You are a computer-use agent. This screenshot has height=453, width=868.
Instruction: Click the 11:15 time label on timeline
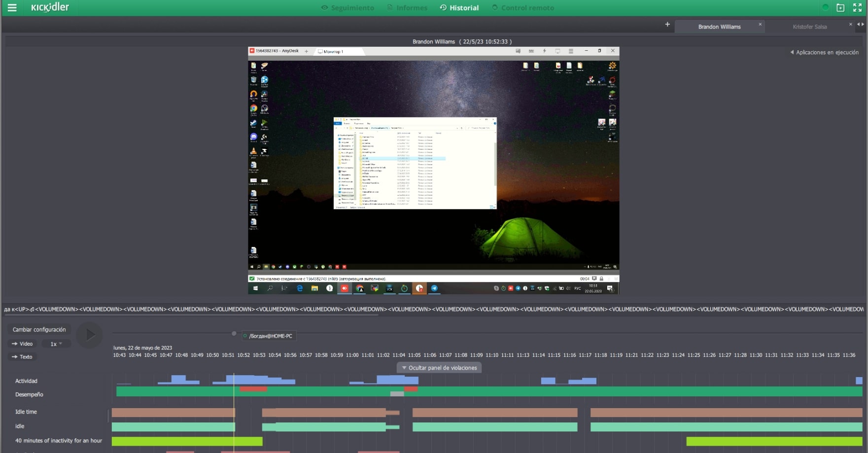coord(554,355)
